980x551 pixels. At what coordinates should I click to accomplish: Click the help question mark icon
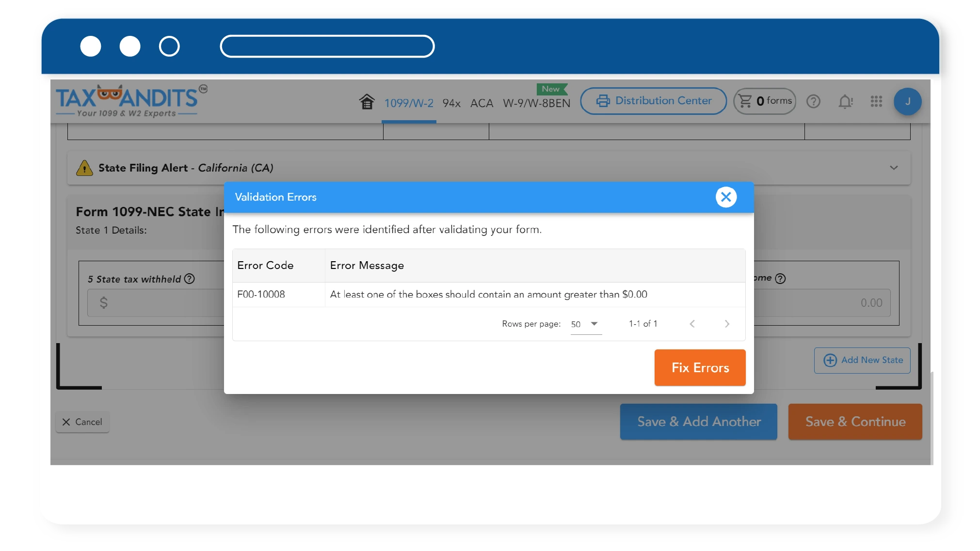tap(814, 101)
